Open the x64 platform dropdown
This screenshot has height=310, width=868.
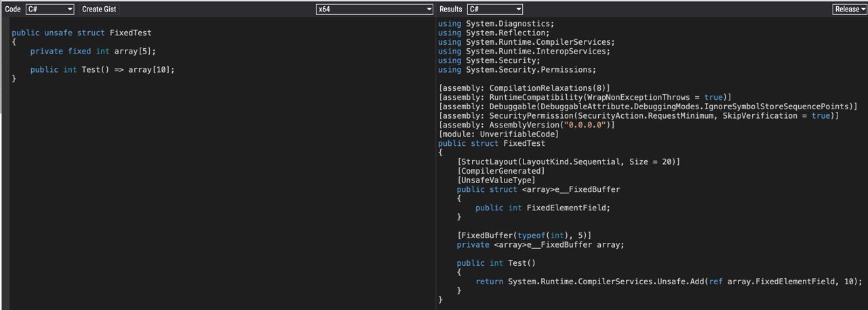[374, 9]
